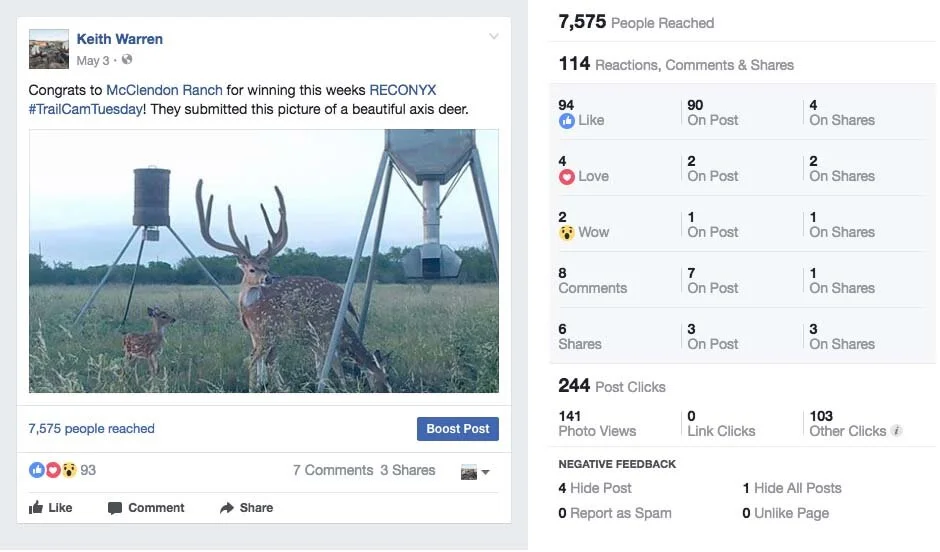Click the info icon next to Other Clicks
This screenshot has width=940, height=552.
(x=896, y=430)
